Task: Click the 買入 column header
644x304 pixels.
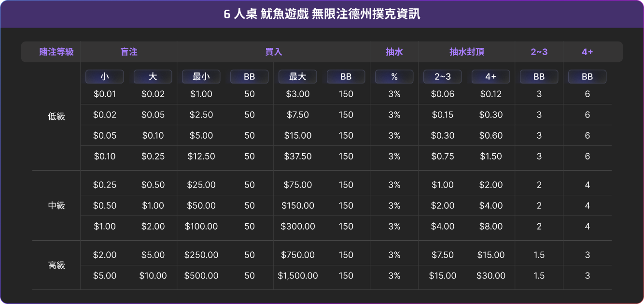Action: point(274,52)
